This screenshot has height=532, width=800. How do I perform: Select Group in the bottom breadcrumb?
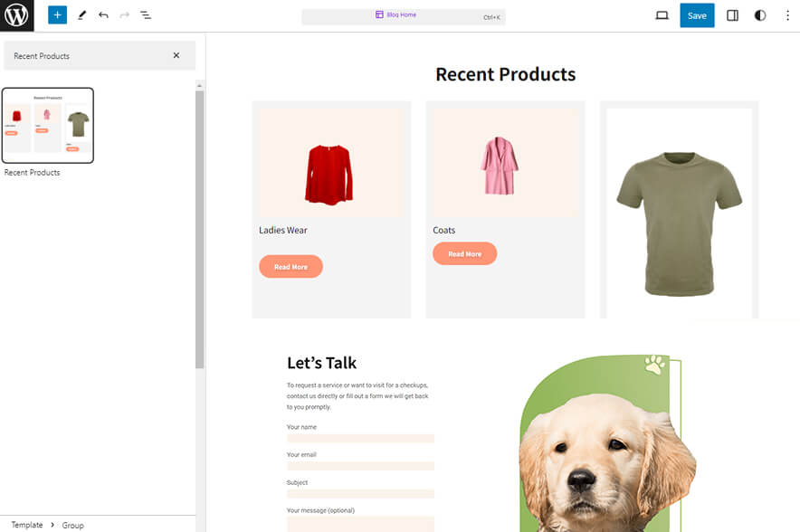[72, 525]
